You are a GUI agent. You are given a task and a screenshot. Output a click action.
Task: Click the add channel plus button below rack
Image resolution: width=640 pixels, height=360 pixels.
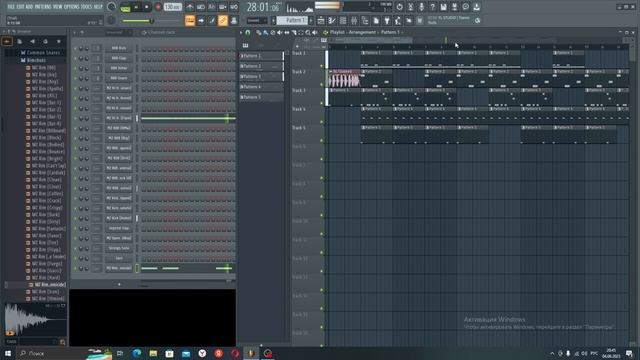click(x=119, y=284)
